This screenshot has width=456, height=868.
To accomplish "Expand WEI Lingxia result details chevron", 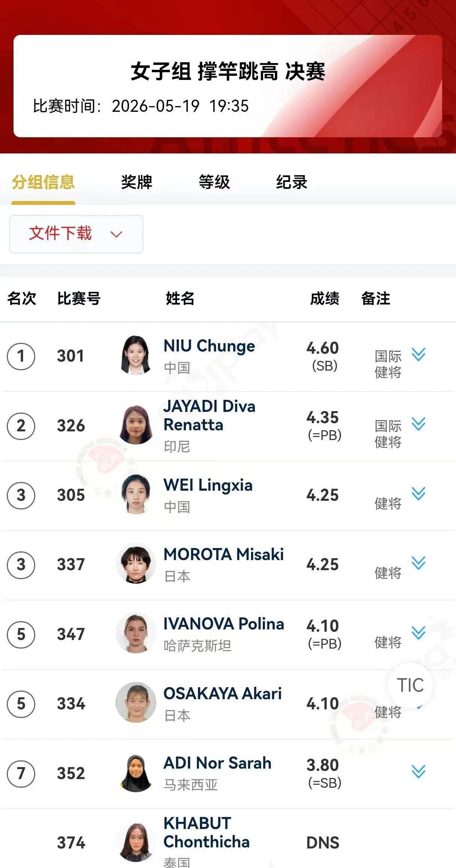I will coord(418,494).
